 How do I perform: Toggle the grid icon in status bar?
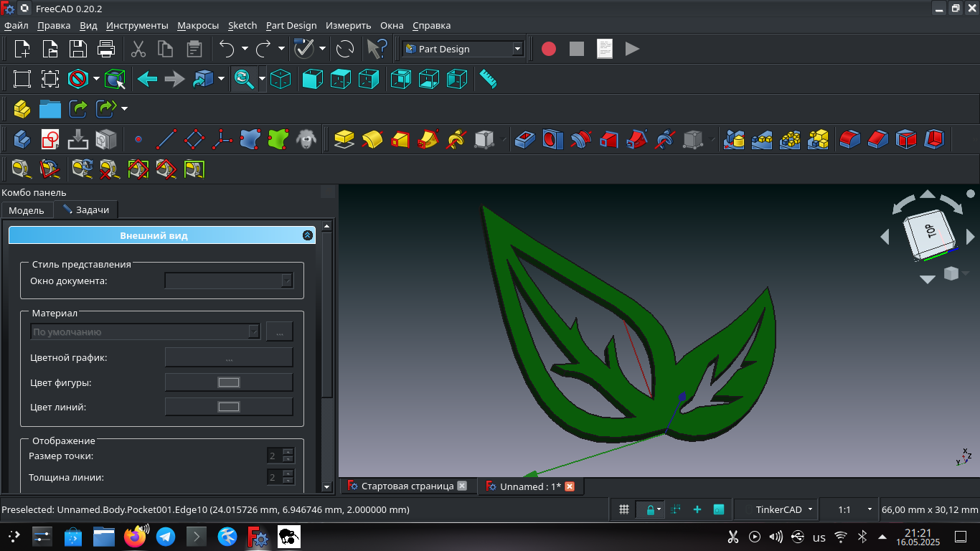coord(625,509)
